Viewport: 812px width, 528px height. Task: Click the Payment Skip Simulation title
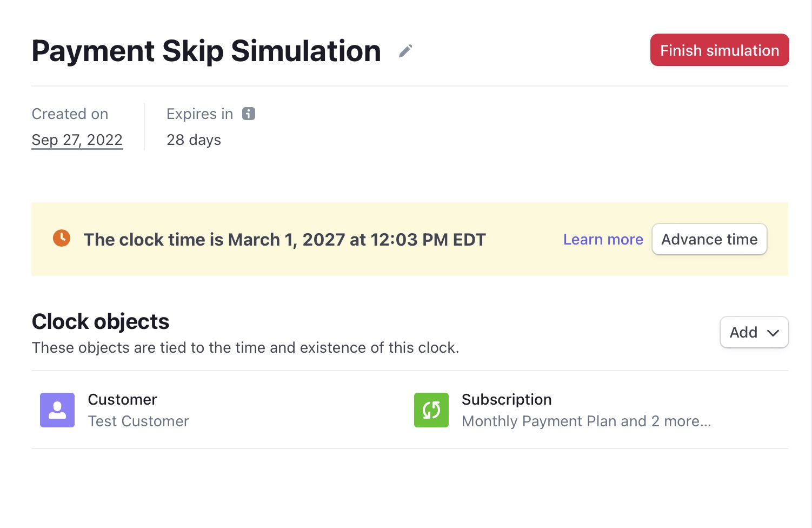tap(206, 50)
